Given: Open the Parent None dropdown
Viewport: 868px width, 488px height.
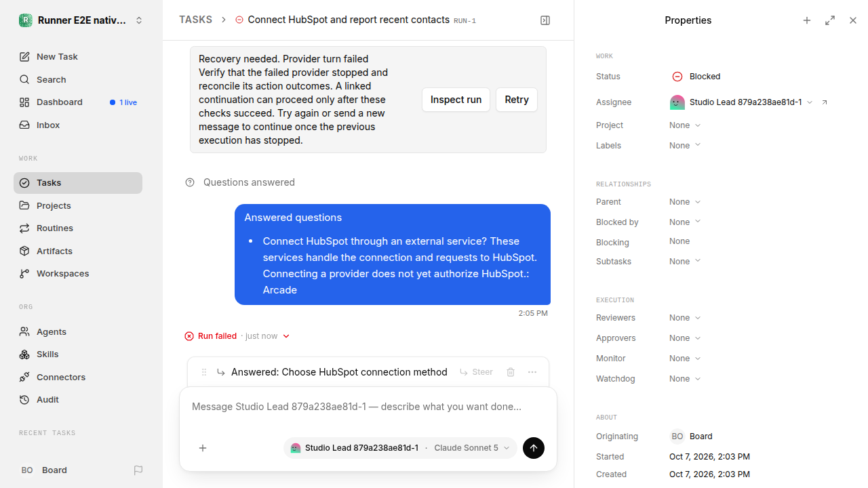Looking at the screenshot, I should click(685, 202).
